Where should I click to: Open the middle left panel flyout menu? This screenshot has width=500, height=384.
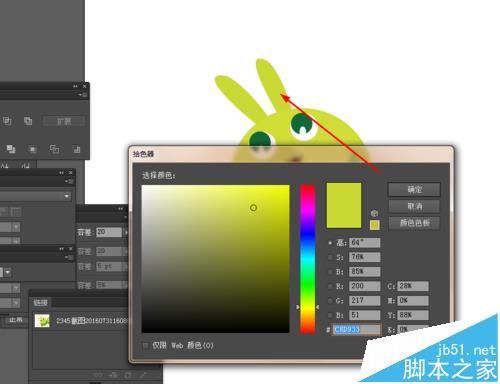[x=69, y=181]
